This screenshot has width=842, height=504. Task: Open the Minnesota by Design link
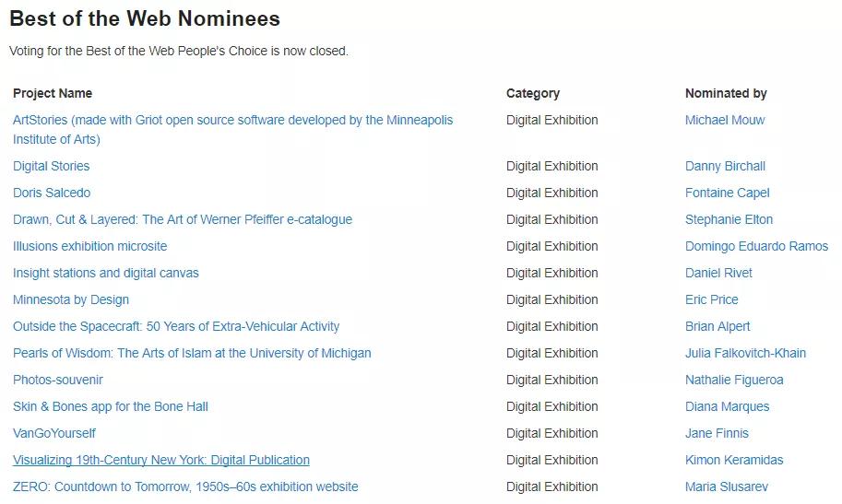click(71, 300)
